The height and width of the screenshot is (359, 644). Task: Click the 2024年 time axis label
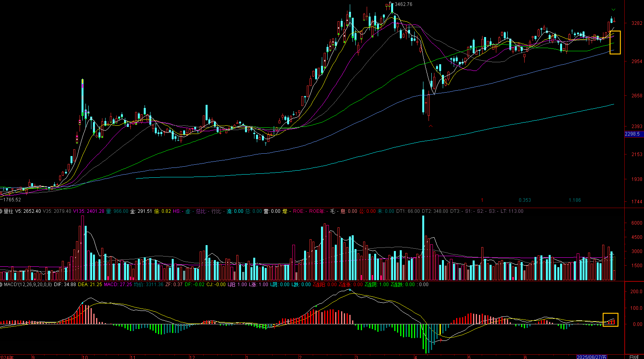pyautogui.click(x=7, y=357)
